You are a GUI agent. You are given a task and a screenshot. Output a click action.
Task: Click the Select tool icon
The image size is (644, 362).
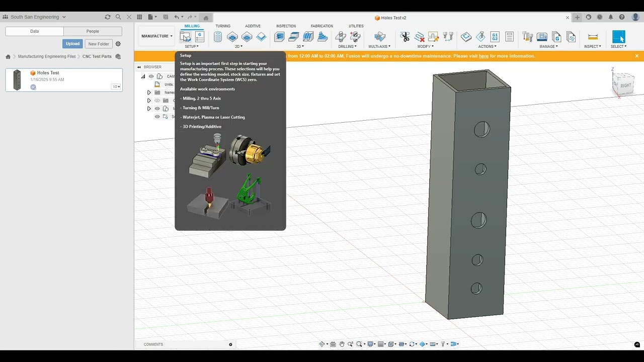click(x=618, y=37)
